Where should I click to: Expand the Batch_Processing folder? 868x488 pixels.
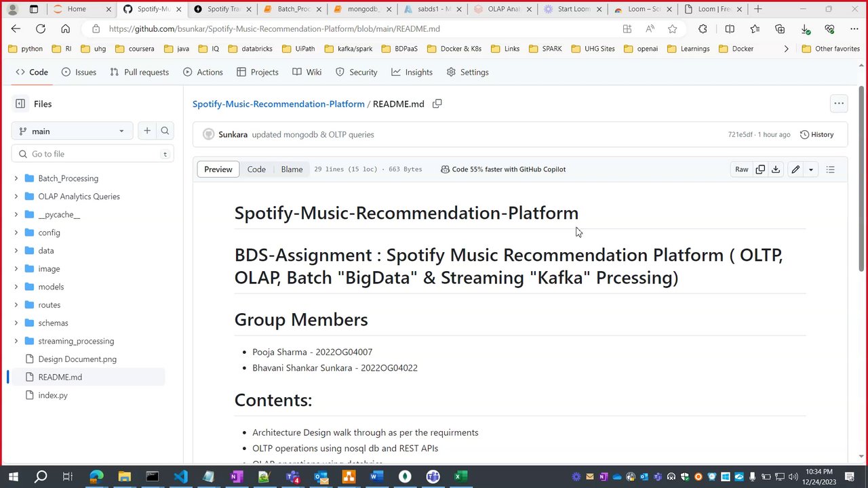(16, 178)
